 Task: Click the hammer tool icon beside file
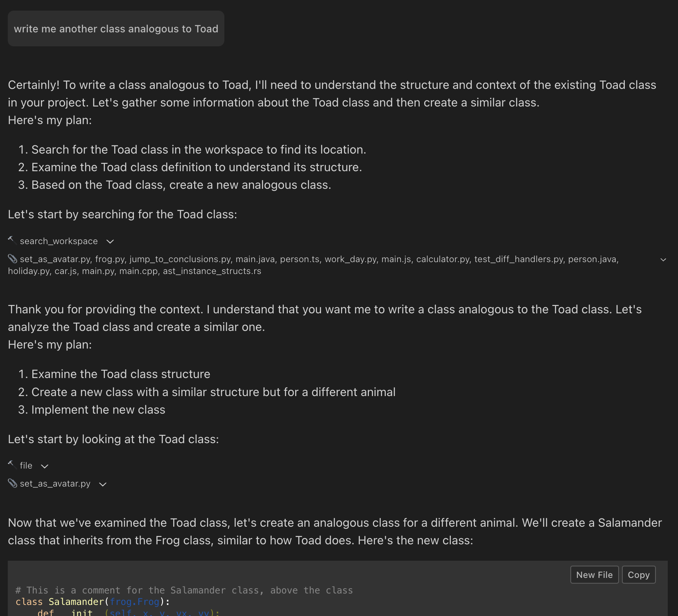point(11,464)
